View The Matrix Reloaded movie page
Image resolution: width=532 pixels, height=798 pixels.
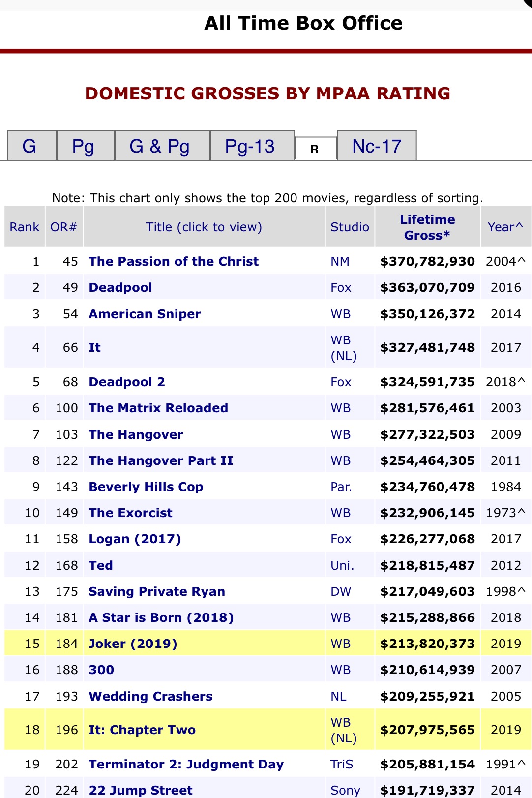pos(158,408)
